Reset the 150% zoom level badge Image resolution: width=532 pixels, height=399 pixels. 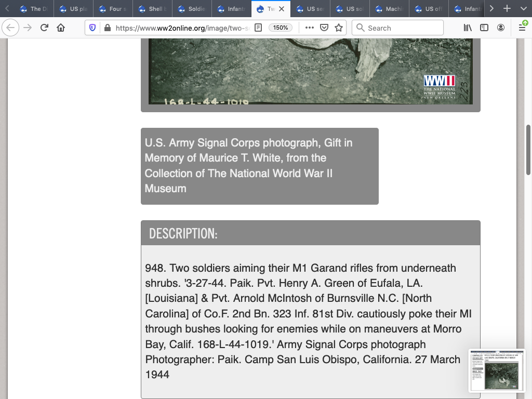[281, 28]
